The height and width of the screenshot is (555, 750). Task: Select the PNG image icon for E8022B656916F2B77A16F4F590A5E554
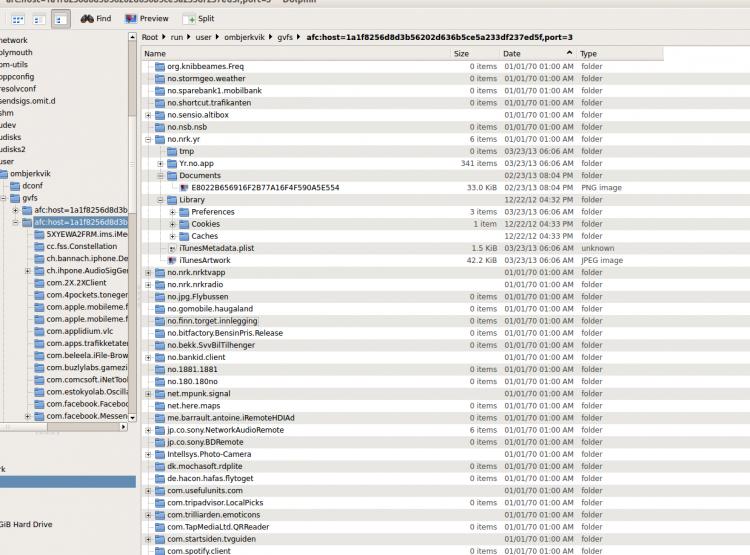tap(184, 188)
